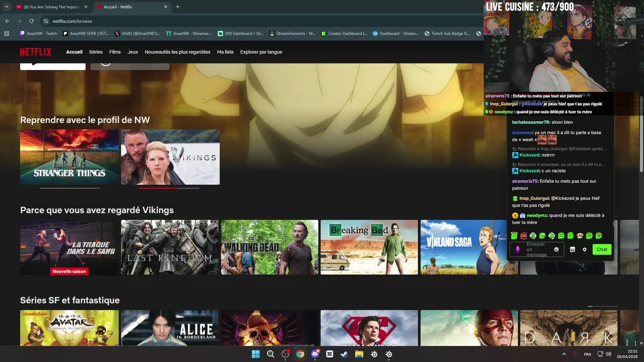
Task: Open the Alice in Borderland thumbnail
Action: point(170,328)
